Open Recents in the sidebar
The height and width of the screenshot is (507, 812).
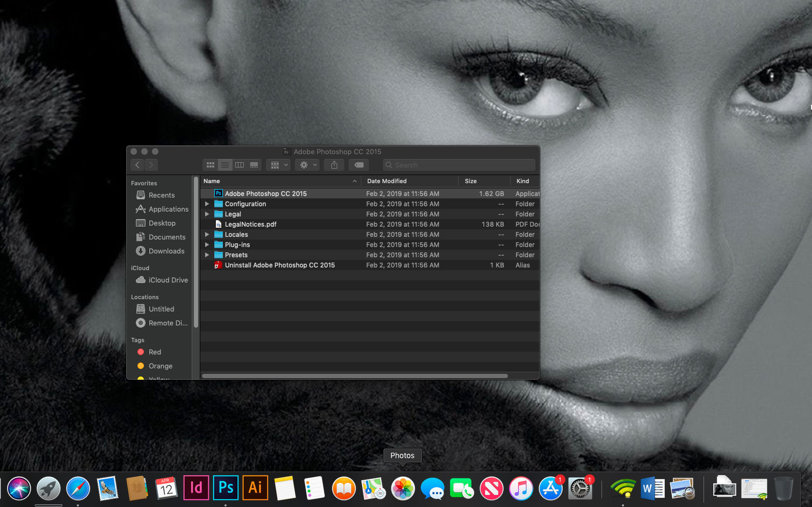[161, 195]
